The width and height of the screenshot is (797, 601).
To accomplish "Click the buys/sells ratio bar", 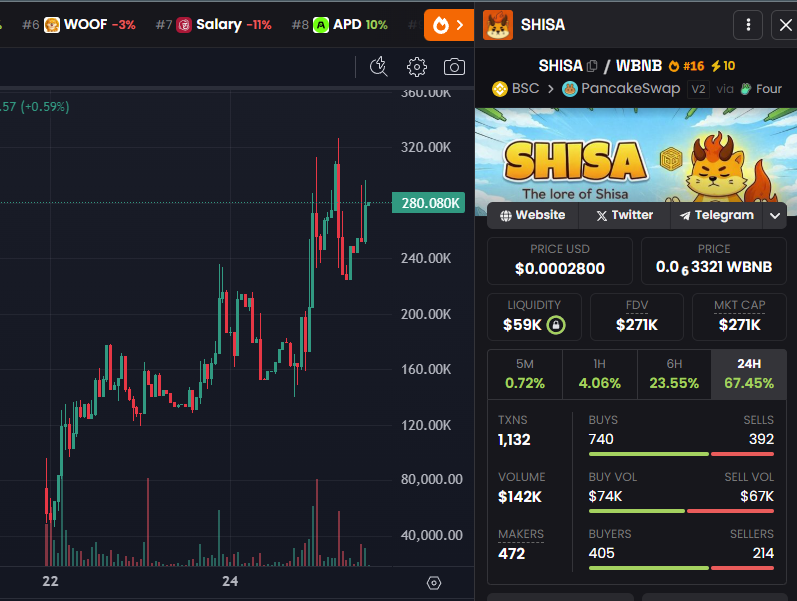I will click(681, 454).
